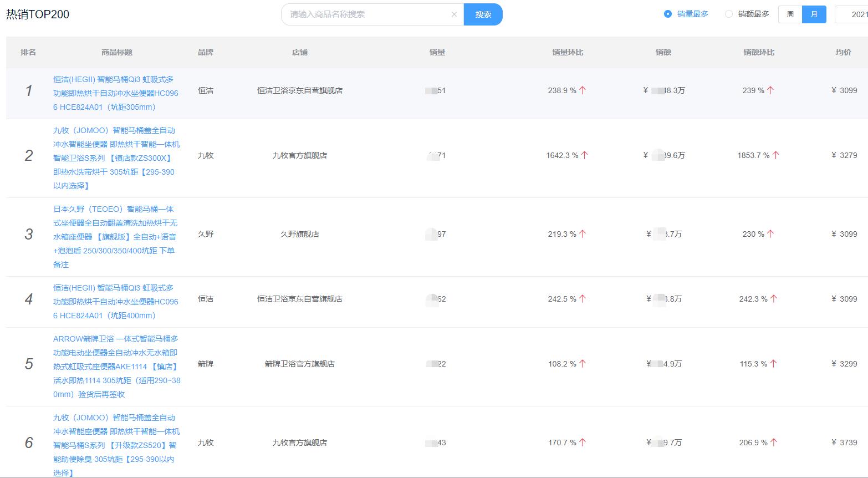Open the 2021 year dropdown

(x=851, y=14)
